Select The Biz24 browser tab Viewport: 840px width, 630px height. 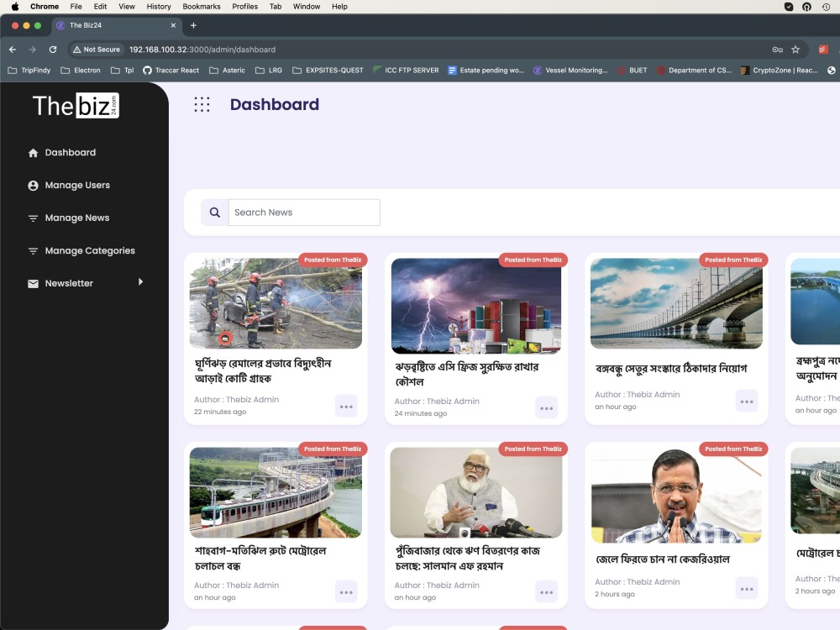117,25
